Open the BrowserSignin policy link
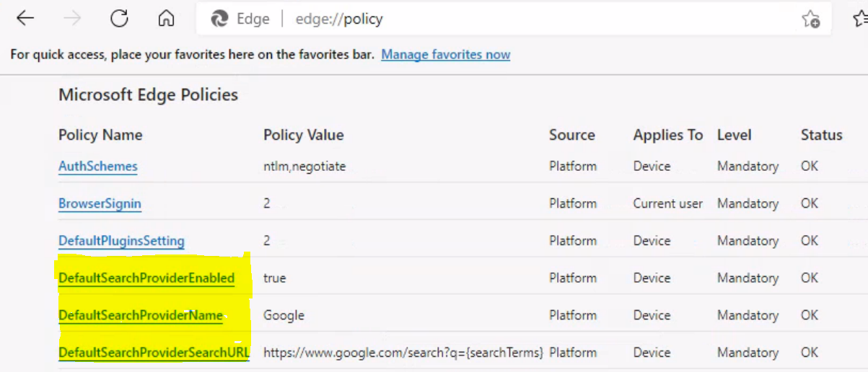Image resolution: width=868 pixels, height=372 pixels. (100, 204)
